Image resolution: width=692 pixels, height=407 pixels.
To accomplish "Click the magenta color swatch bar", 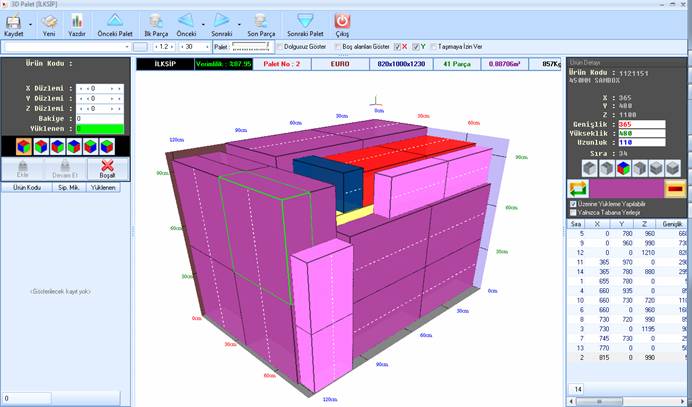I will point(626,188).
